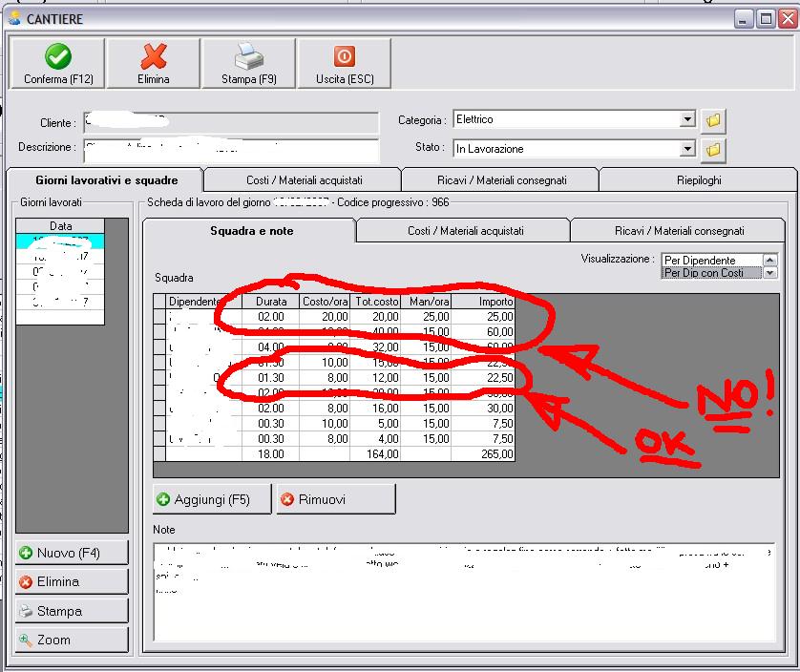Viewport: 800px width, 672px height.
Task: Click the total cost cell 164,00
Action: 375,454
